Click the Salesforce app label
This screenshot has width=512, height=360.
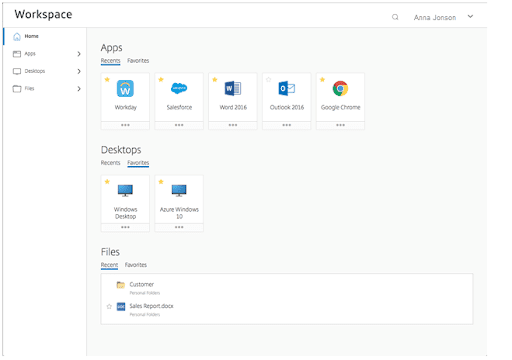click(x=179, y=107)
